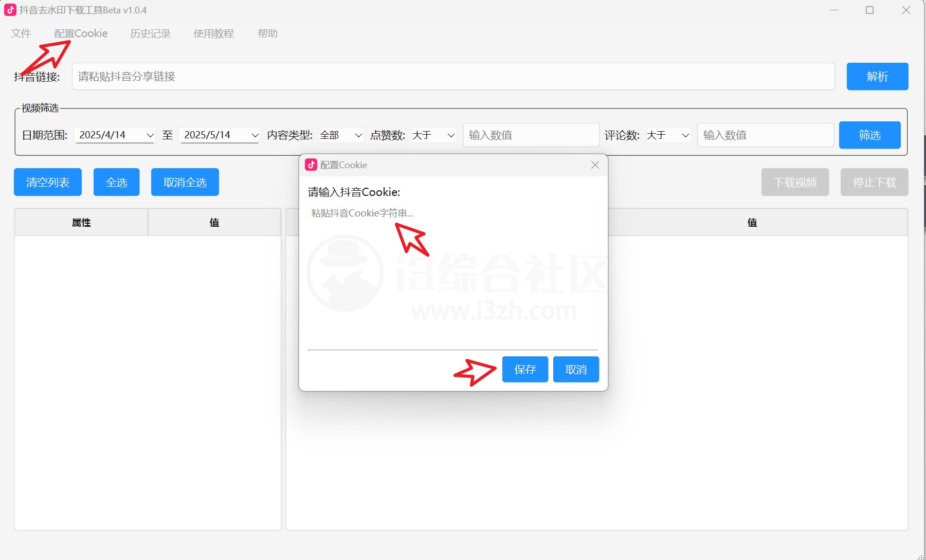Click the 解析 button

click(x=877, y=76)
